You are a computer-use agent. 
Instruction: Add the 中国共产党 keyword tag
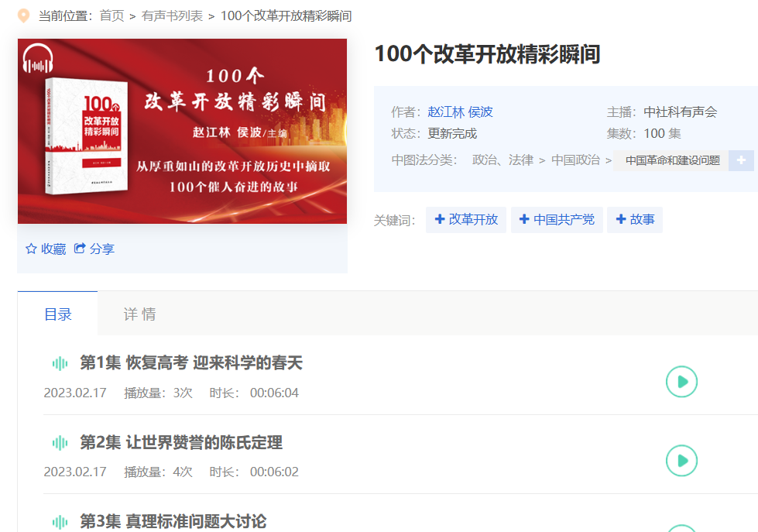557,220
